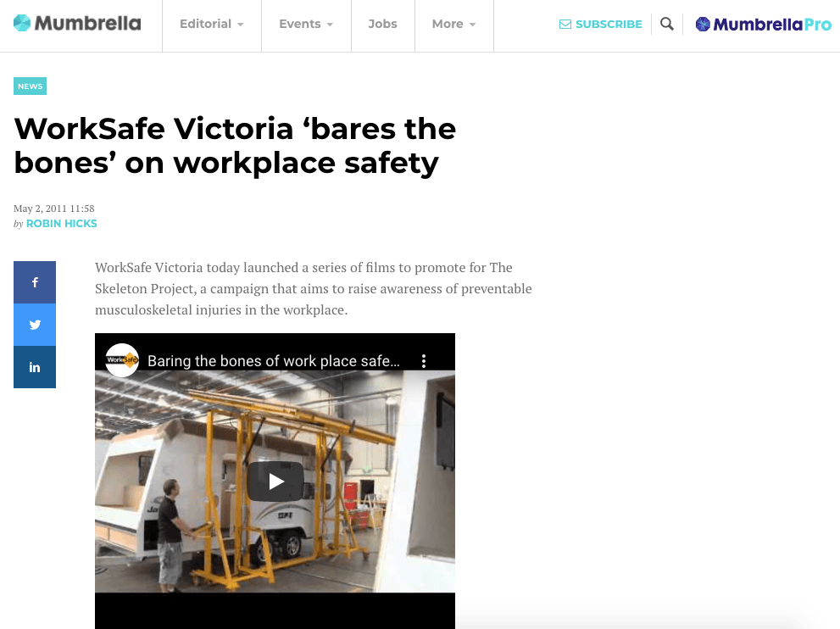Click the Subscribe link with envelope
Screen dimensions: 840x629
[x=600, y=25]
